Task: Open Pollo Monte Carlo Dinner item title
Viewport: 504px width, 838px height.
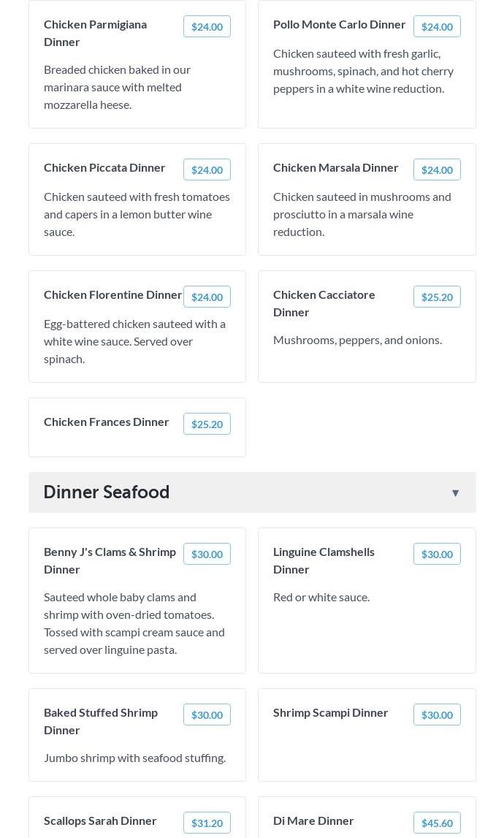Action: [x=339, y=24]
